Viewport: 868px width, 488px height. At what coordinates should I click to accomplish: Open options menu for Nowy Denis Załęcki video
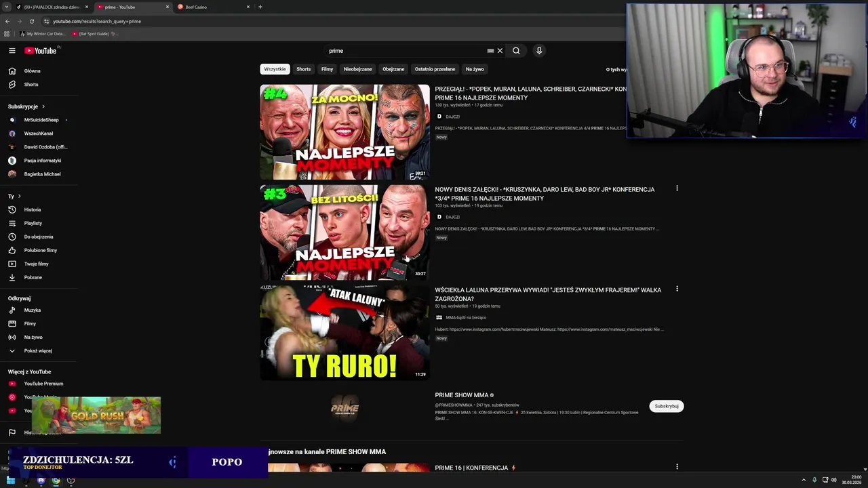677,188
